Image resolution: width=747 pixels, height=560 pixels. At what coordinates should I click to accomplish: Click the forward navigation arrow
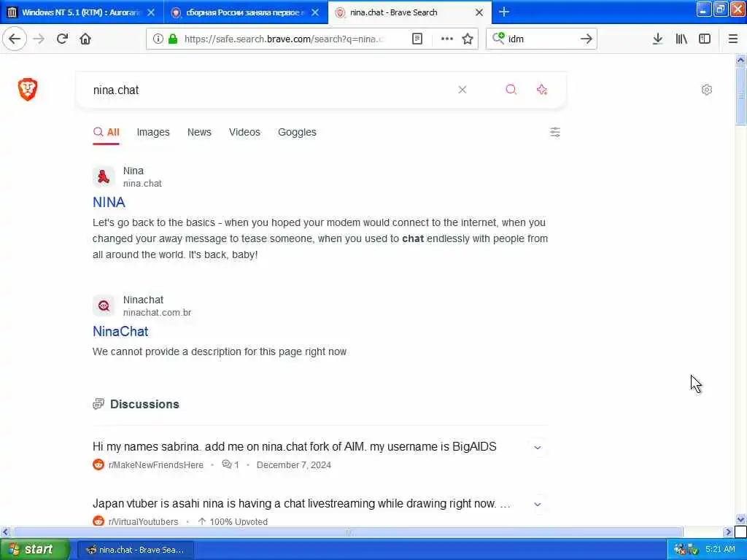pos(39,39)
